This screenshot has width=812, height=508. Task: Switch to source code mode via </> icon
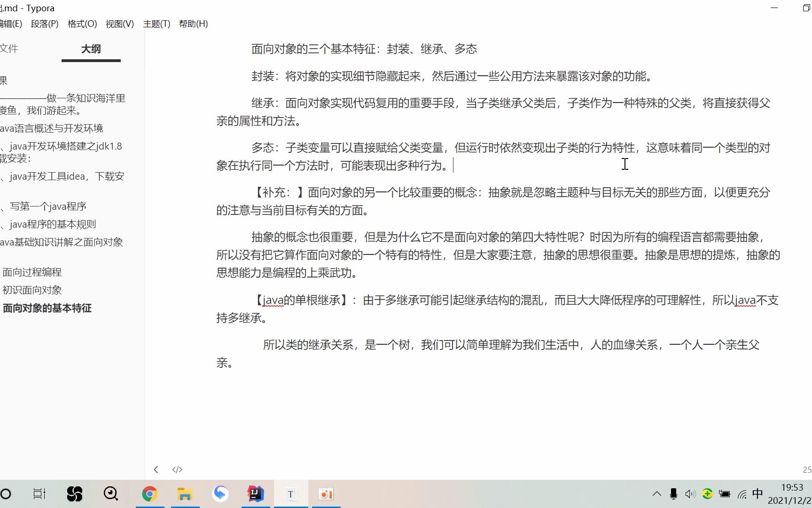pyautogui.click(x=177, y=469)
